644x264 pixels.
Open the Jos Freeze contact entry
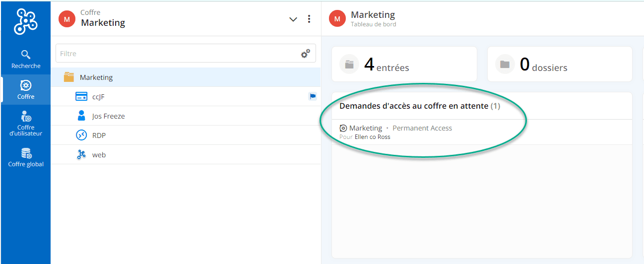tap(108, 116)
